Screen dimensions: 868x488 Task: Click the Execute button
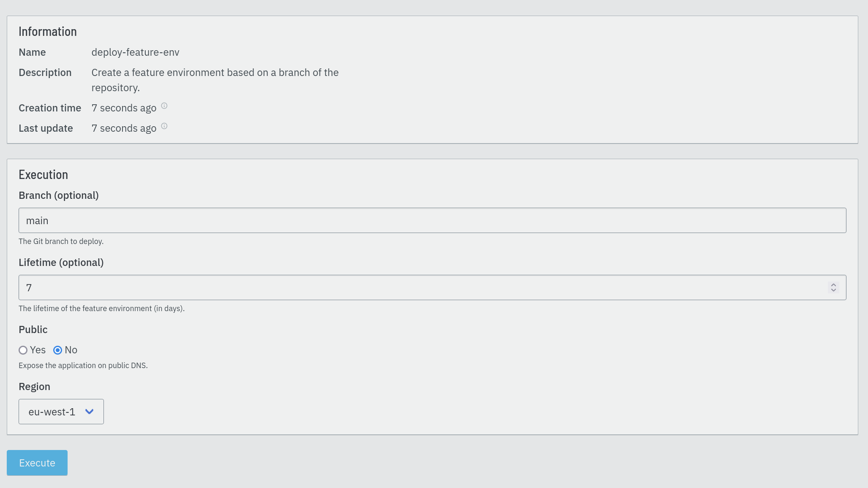pos(37,463)
